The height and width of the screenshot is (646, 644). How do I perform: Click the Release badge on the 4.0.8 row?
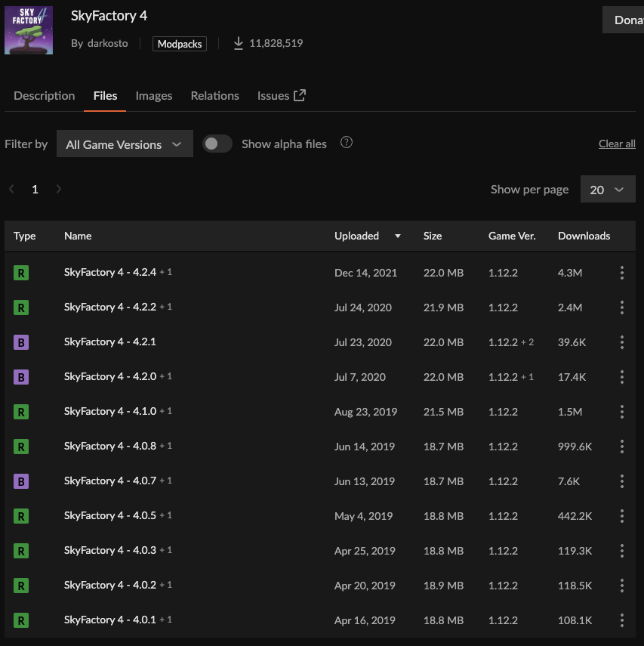pyautogui.click(x=21, y=447)
